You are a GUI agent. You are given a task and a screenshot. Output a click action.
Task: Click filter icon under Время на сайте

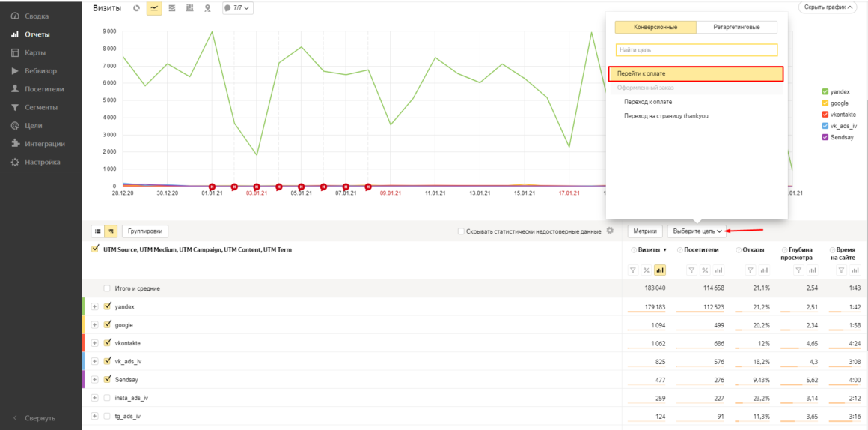tap(841, 270)
